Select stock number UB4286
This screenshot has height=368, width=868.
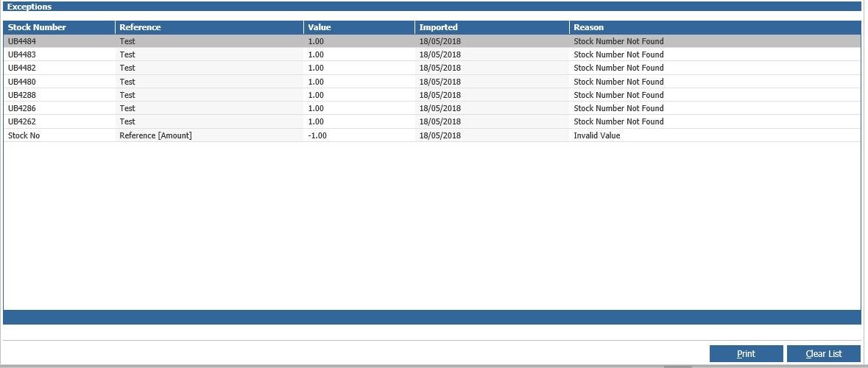pos(22,108)
